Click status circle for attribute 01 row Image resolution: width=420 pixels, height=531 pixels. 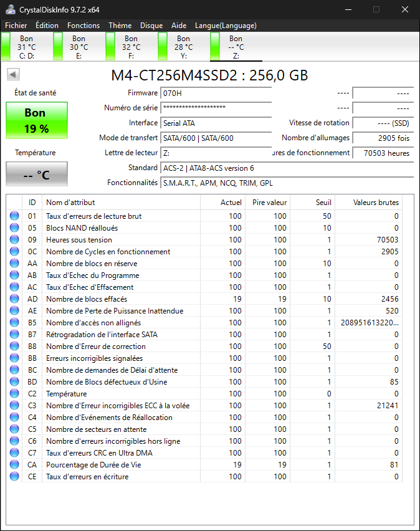point(14,216)
